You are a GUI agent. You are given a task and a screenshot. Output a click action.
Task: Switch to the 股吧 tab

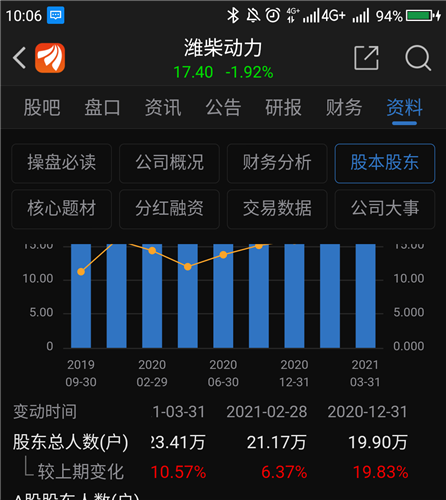pos(42,107)
